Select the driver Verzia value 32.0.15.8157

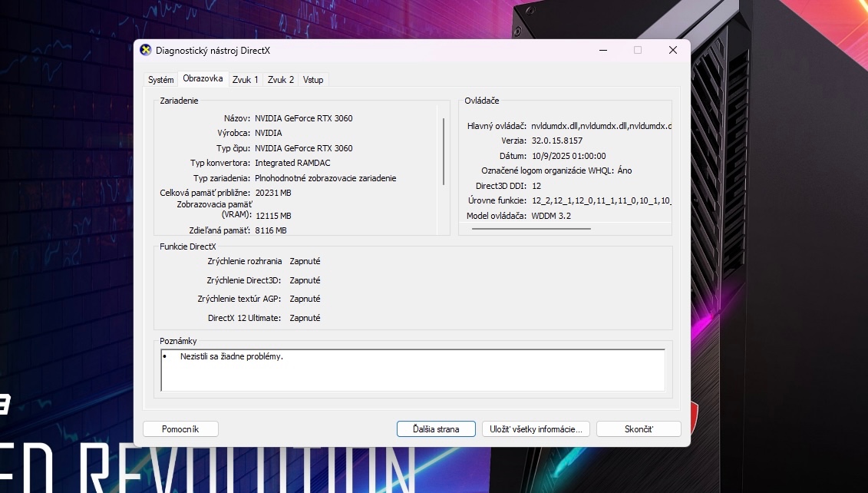tap(557, 141)
